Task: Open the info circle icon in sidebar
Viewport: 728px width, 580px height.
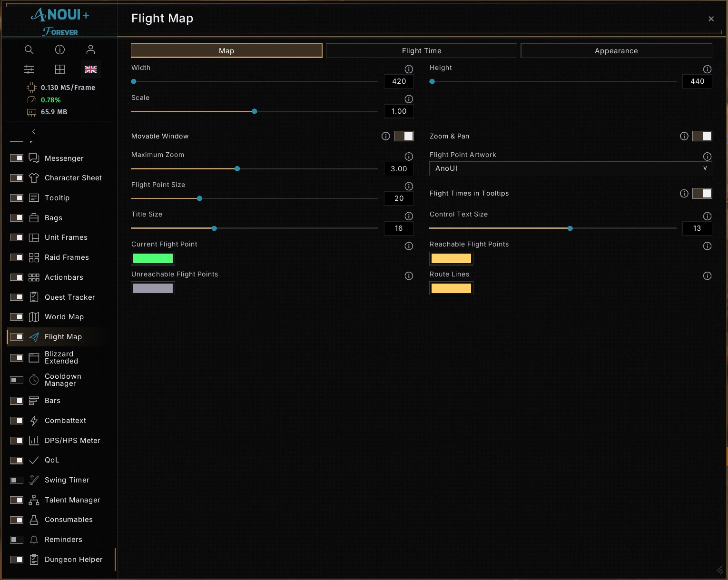Action: point(60,49)
